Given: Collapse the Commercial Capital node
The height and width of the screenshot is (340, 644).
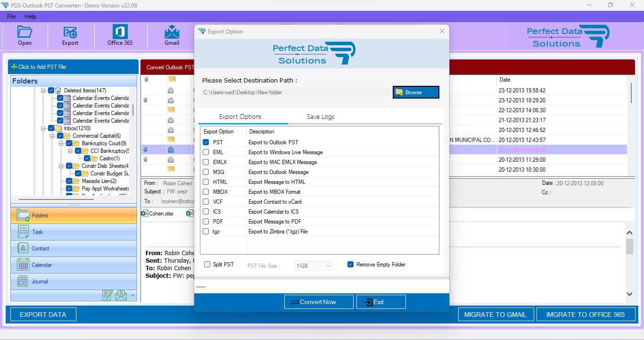Looking at the screenshot, I should tap(52, 136).
